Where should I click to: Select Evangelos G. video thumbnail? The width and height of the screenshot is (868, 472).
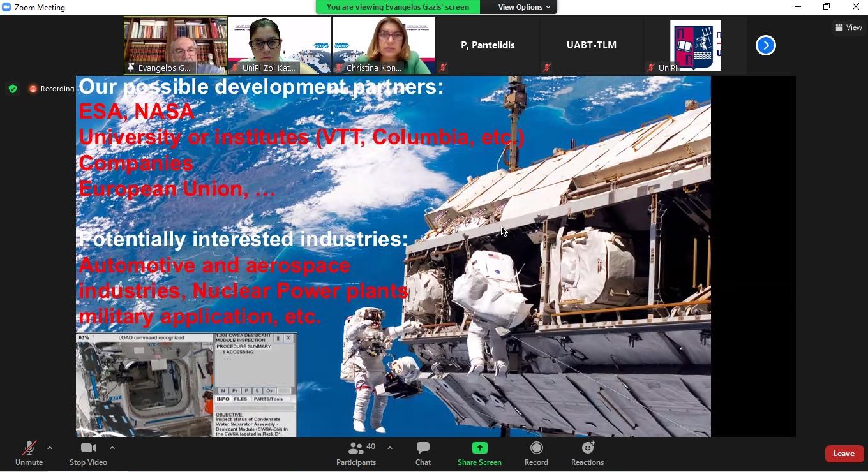(176, 45)
